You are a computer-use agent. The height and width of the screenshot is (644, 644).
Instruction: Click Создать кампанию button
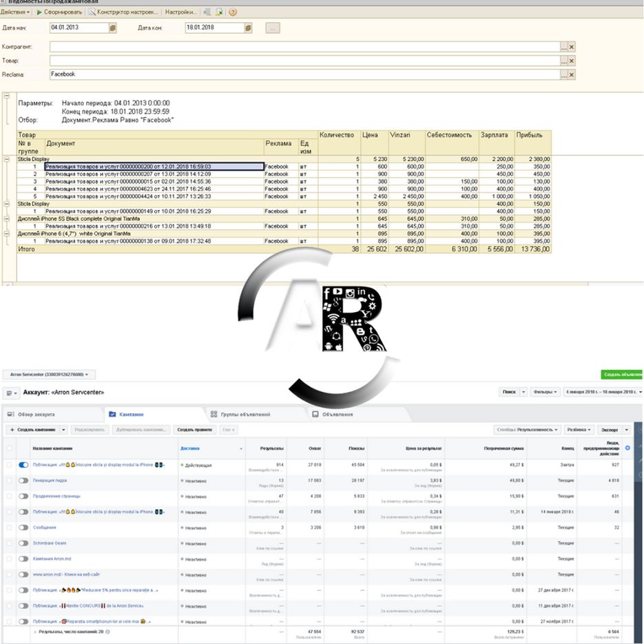33,430
